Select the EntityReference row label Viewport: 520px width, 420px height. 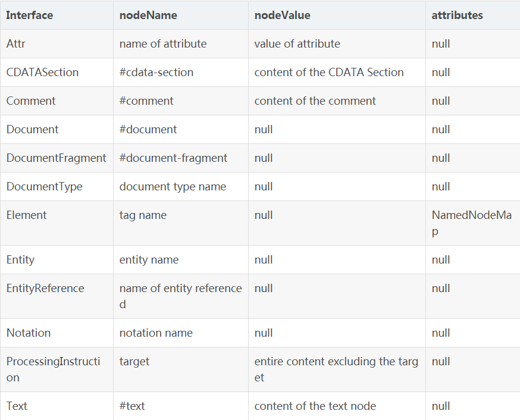tap(57, 296)
